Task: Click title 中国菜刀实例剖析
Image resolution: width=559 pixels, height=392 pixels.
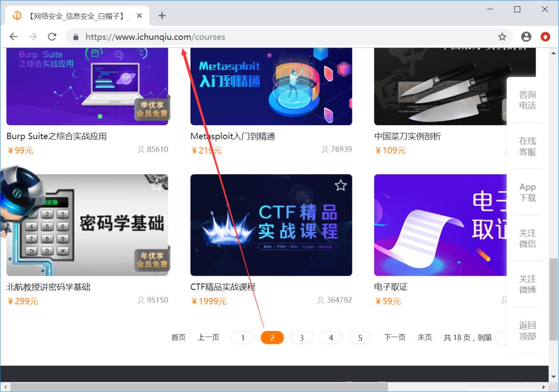Action: pos(407,137)
